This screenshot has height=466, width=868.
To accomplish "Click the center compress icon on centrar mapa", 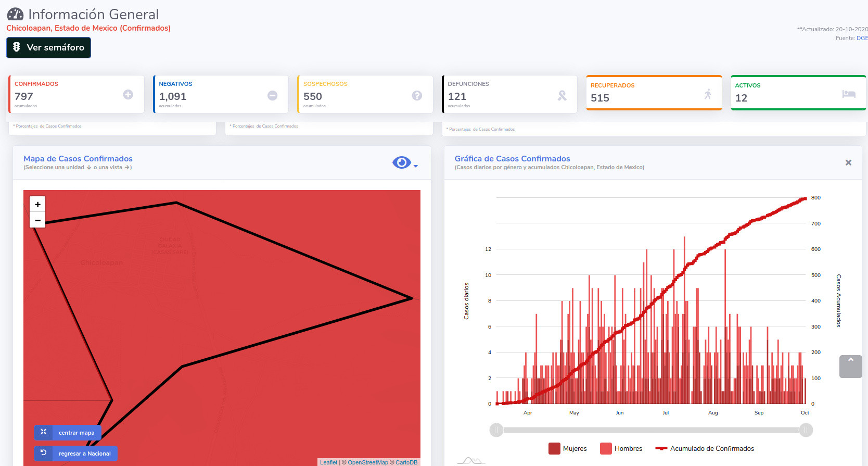I will click(x=44, y=432).
